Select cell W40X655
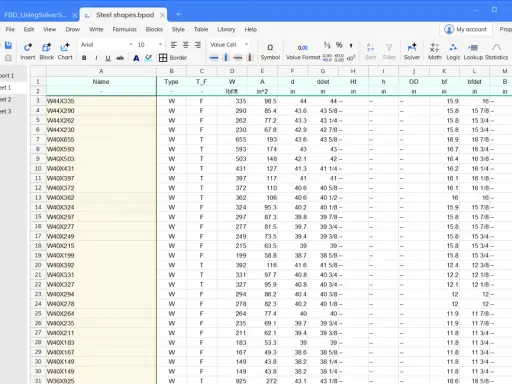The width and height of the screenshot is (512, 384). [x=101, y=139]
